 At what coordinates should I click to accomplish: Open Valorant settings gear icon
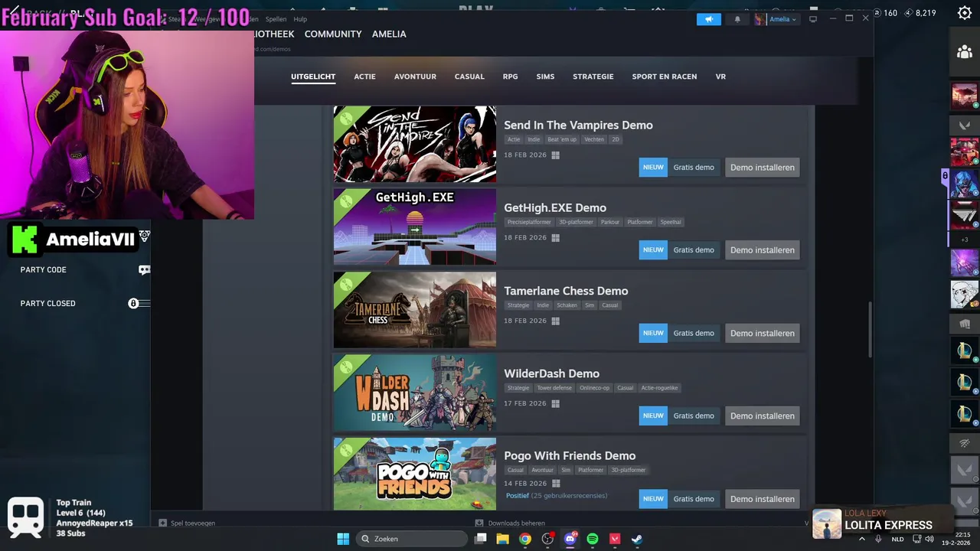click(x=965, y=12)
